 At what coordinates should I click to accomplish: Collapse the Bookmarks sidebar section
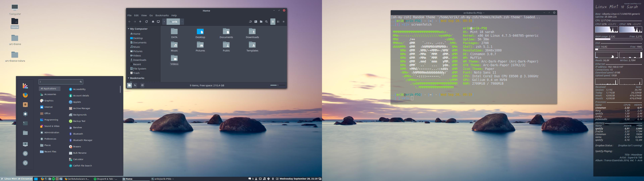click(128, 78)
